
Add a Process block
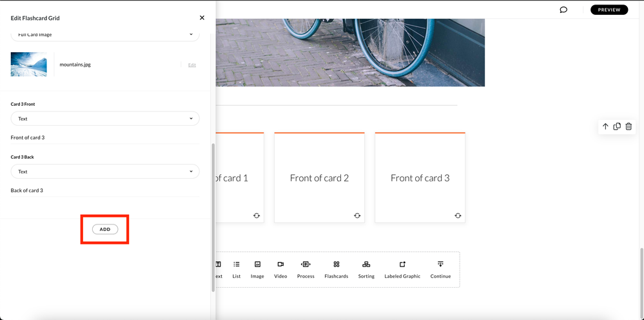(x=306, y=269)
